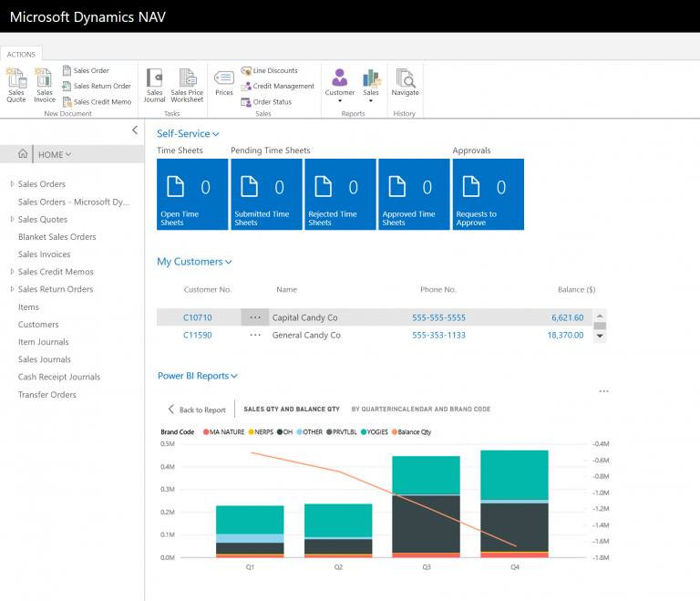Collapse the navigation pane with chevron arrow
The image size is (700, 601).
[x=135, y=131]
